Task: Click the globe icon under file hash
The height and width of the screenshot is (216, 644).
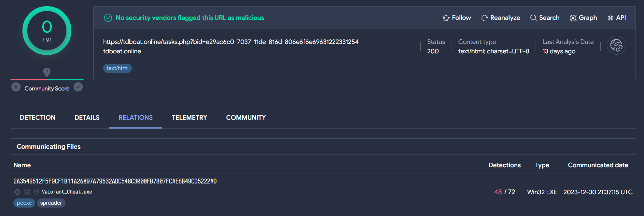Action: click(27, 192)
